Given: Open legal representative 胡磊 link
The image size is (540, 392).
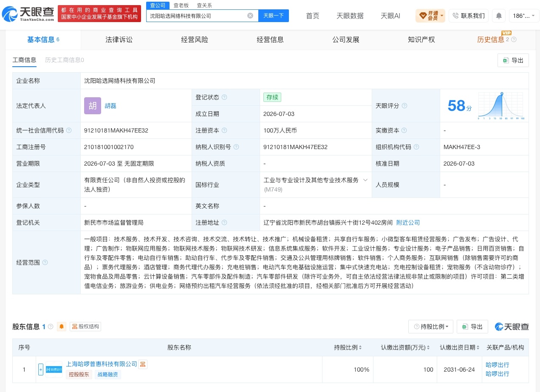Looking at the screenshot, I should [110, 106].
